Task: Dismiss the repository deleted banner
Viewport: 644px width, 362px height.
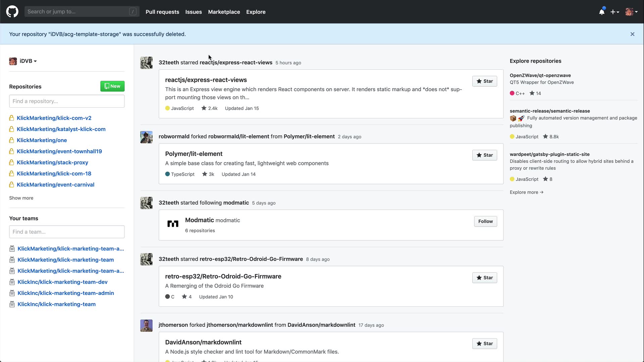Action: coord(632,34)
